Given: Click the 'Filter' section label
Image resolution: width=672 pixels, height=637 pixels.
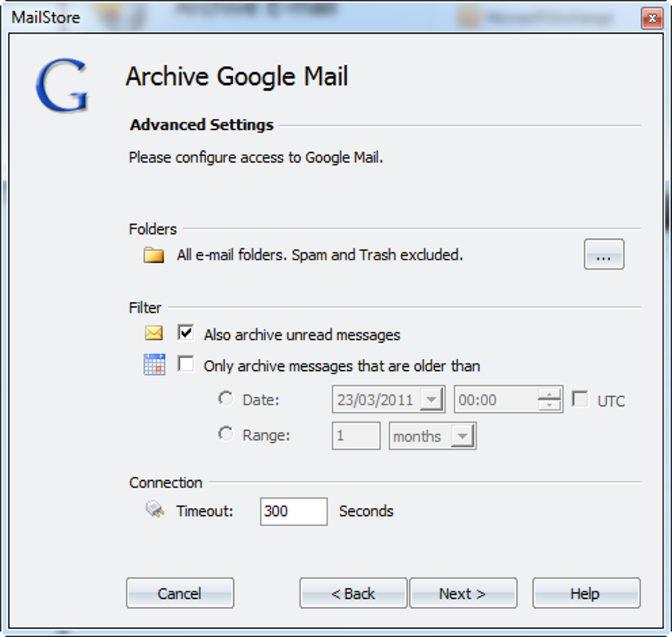Looking at the screenshot, I should (x=145, y=308).
